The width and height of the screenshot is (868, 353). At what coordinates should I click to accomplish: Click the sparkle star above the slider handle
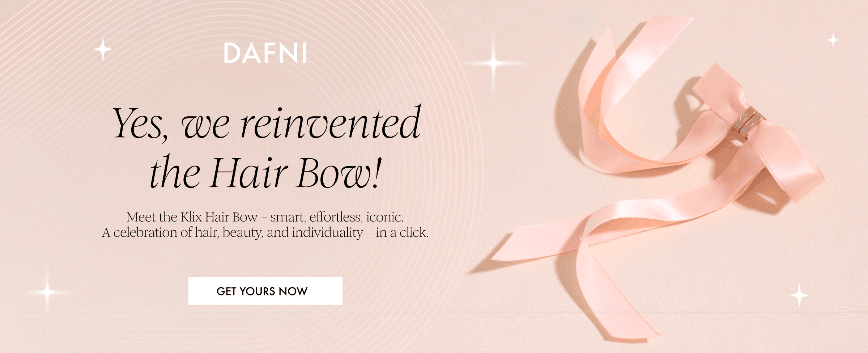pyautogui.click(x=799, y=295)
